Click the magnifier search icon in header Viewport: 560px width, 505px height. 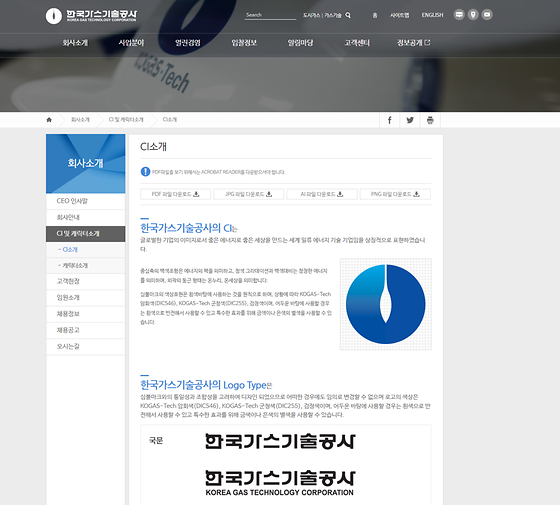(x=348, y=15)
